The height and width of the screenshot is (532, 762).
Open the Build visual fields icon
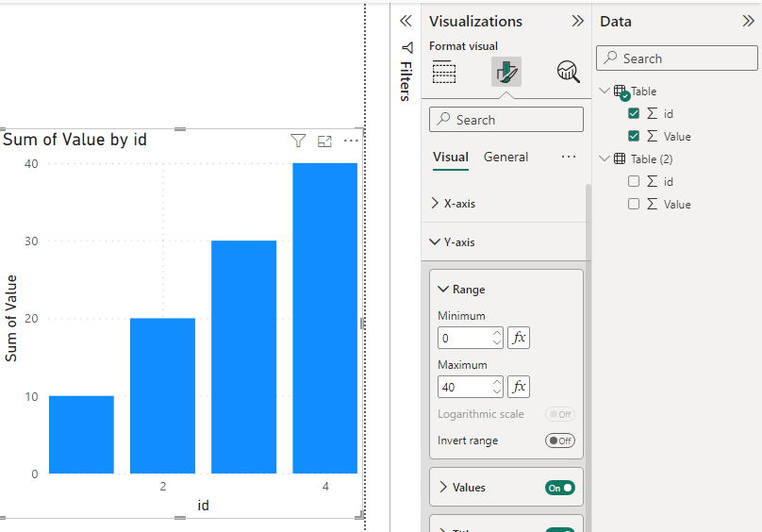tap(443, 72)
